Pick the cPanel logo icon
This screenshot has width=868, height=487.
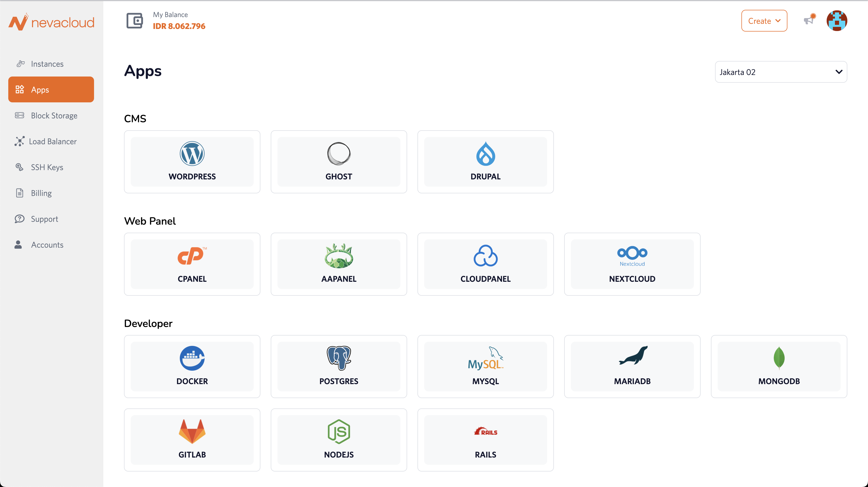[192, 256]
